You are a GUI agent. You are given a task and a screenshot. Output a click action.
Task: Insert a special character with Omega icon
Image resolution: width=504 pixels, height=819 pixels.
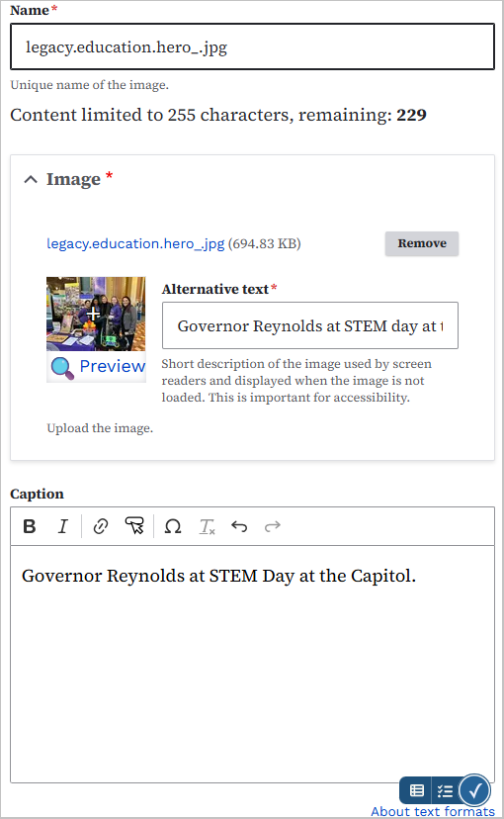point(173,526)
